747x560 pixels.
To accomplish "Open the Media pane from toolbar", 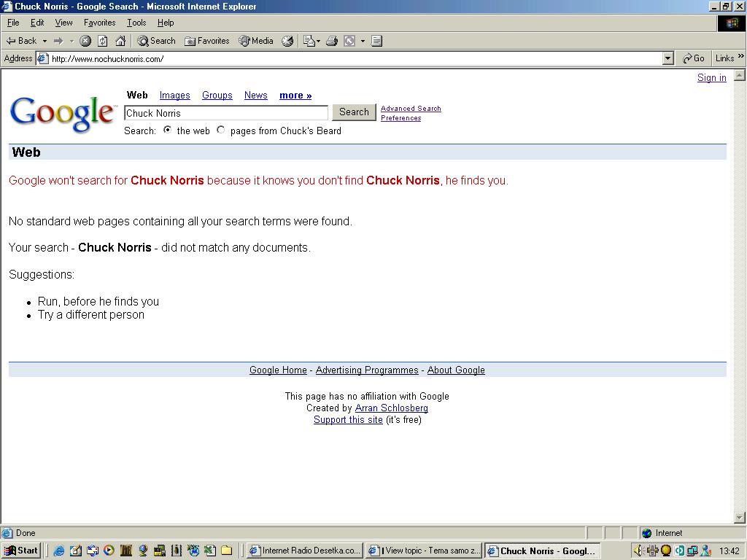I will point(255,41).
